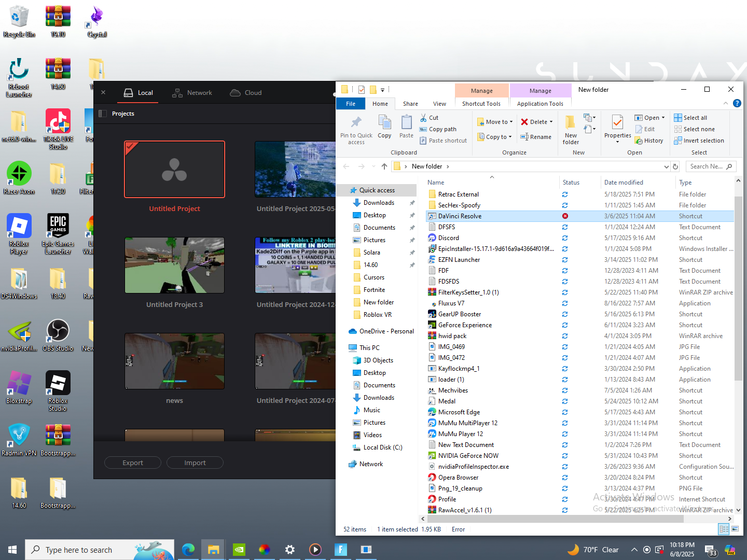Switch to large icons view at bottom-right
The height and width of the screenshot is (560, 747).
tap(735, 529)
